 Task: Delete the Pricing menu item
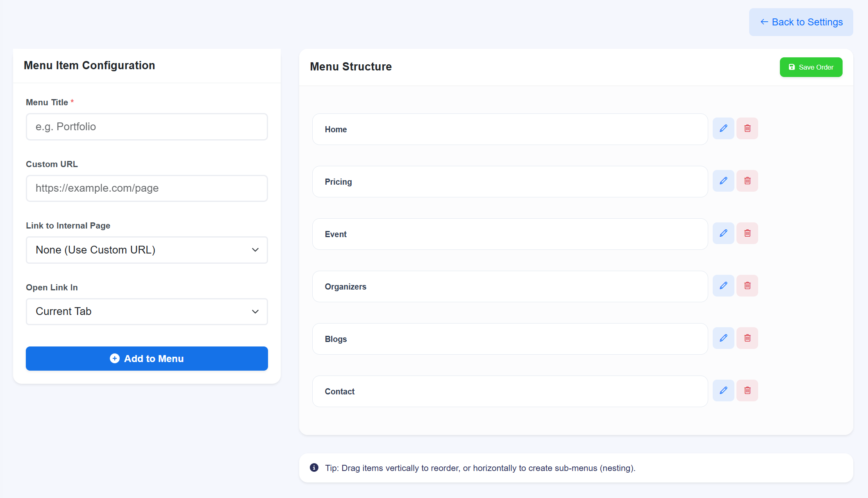[x=747, y=181]
